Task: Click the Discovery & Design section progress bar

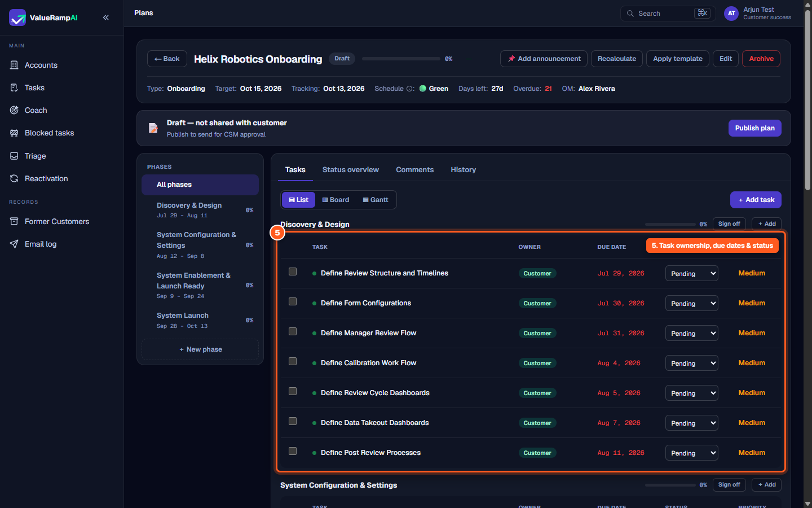Action: [x=670, y=224]
